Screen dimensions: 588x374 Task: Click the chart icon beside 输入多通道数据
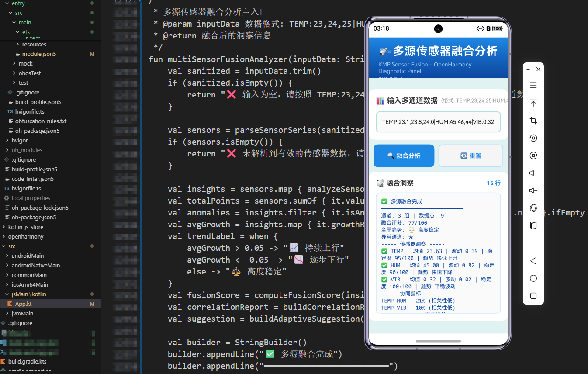380,100
